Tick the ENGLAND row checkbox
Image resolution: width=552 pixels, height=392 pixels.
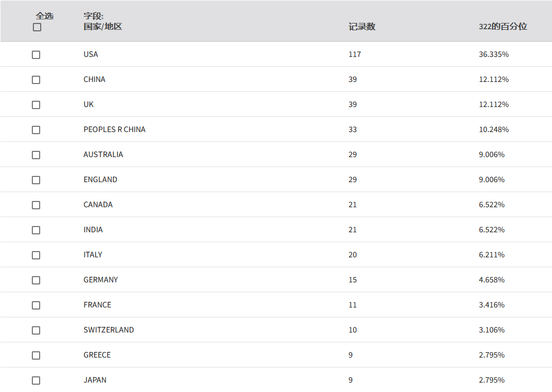[x=36, y=180]
